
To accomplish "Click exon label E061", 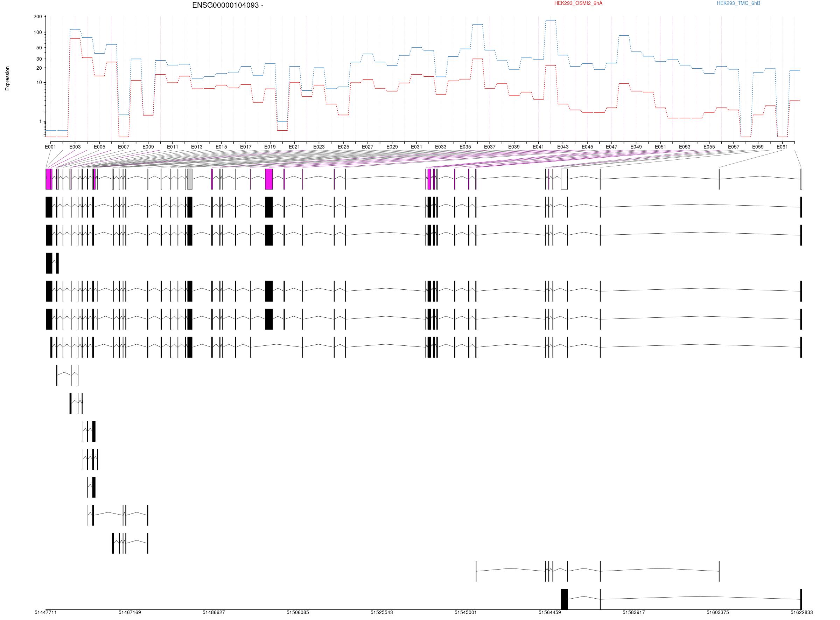I will (x=782, y=147).
